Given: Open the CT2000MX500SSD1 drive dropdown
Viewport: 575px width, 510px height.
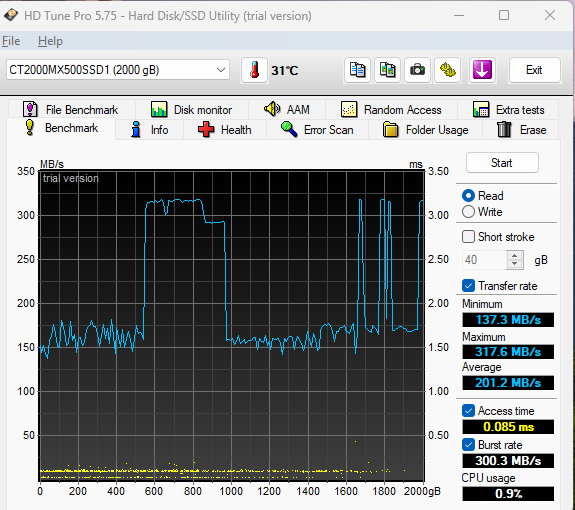Looking at the screenshot, I should tap(118, 70).
